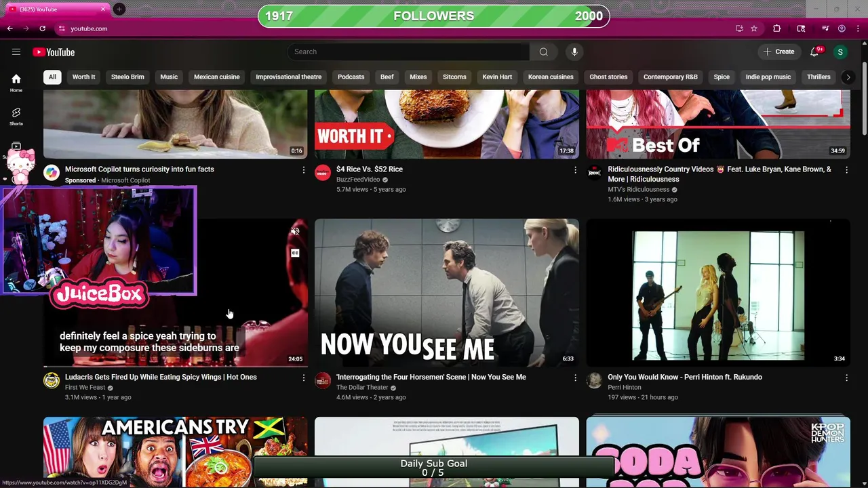Open Shorts in the sidebar
Screen dimensions: 868x488
tap(16, 117)
